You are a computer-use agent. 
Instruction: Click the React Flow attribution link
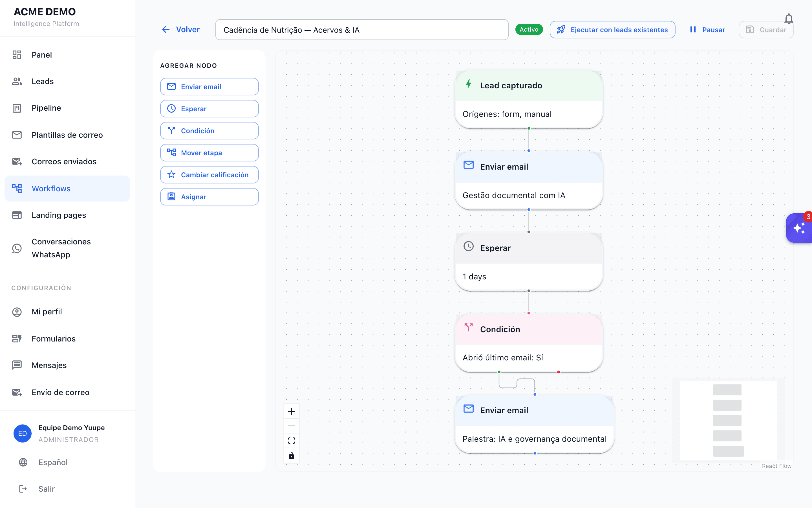(776, 466)
